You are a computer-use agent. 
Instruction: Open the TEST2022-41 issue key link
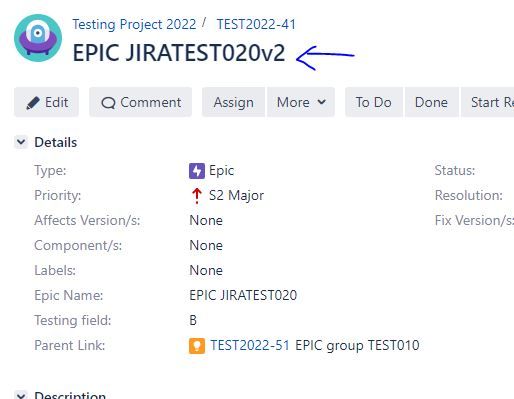point(256,24)
